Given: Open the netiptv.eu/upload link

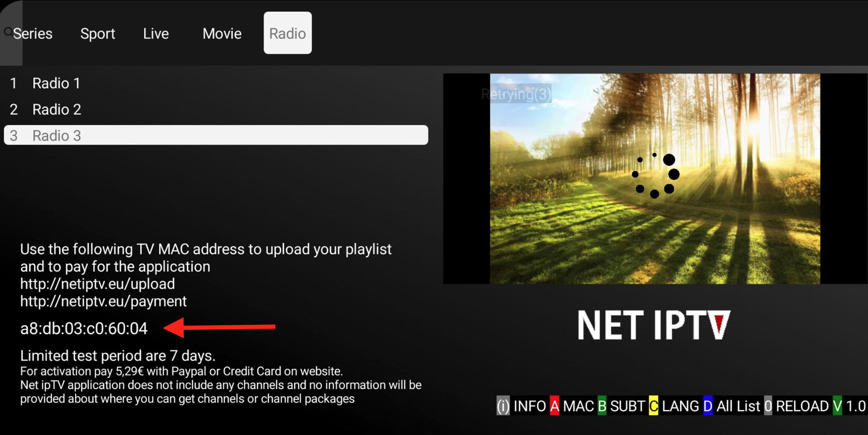Looking at the screenshot, I should pos(97,284).
